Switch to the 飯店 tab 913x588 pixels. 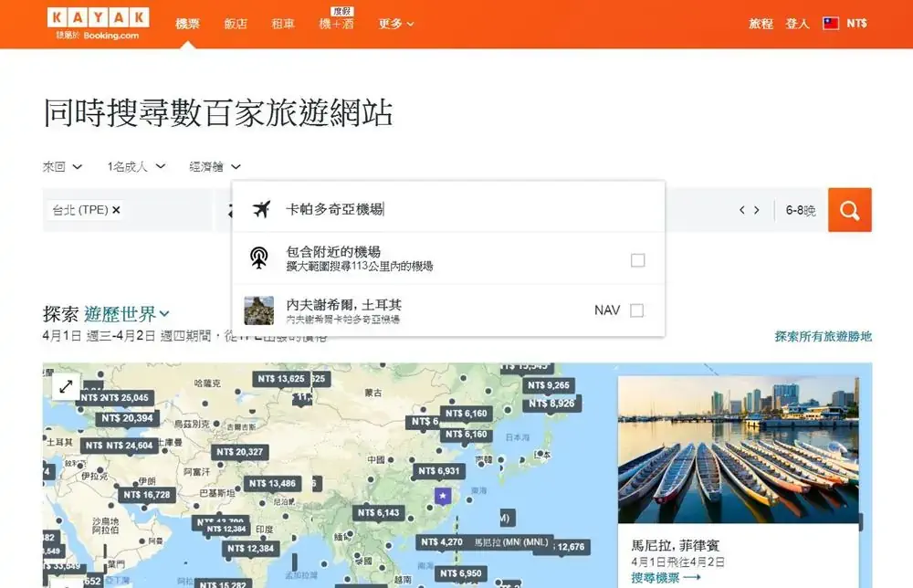click(236, 24)
